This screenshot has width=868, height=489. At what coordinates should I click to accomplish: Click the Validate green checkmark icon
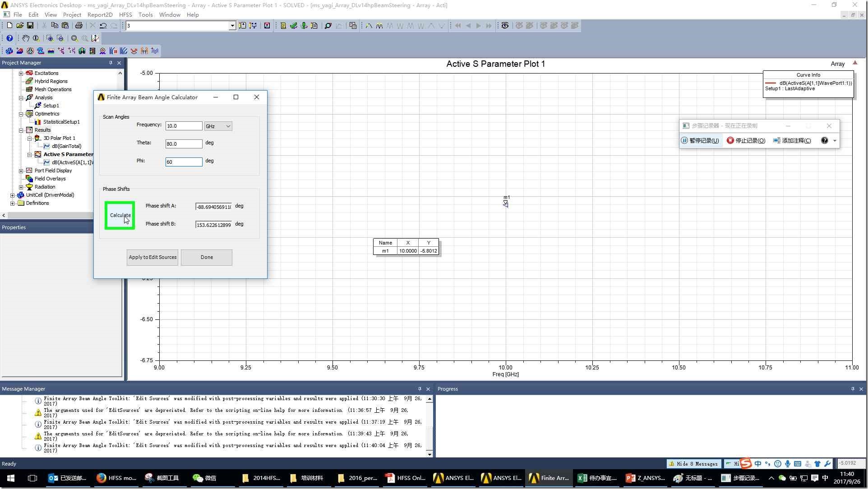pyautogui.click(x=294, y=26)
